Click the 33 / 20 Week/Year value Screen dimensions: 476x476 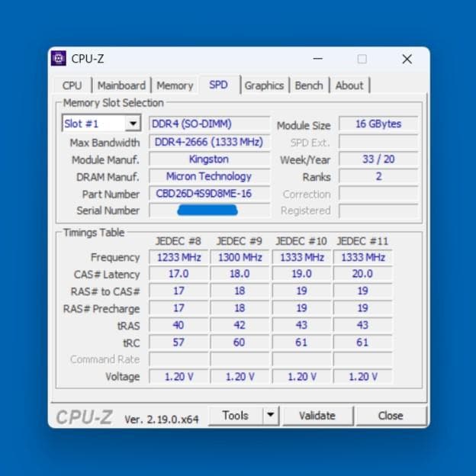click(378, 159)
